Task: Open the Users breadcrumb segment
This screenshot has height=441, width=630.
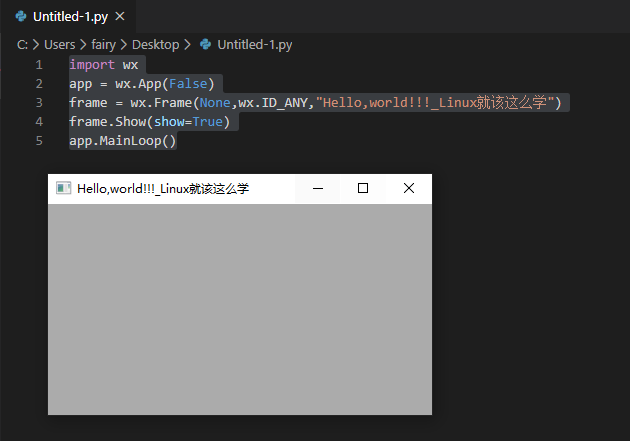Action: pos(59,45)
